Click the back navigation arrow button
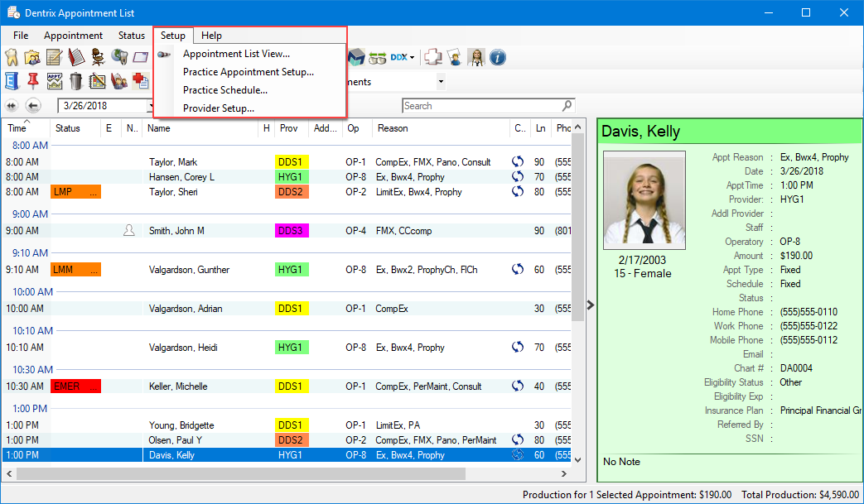 33,106
